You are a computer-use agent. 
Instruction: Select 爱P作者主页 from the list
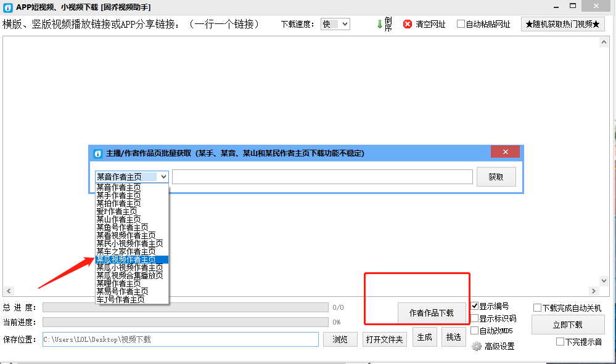coord(132,211)
